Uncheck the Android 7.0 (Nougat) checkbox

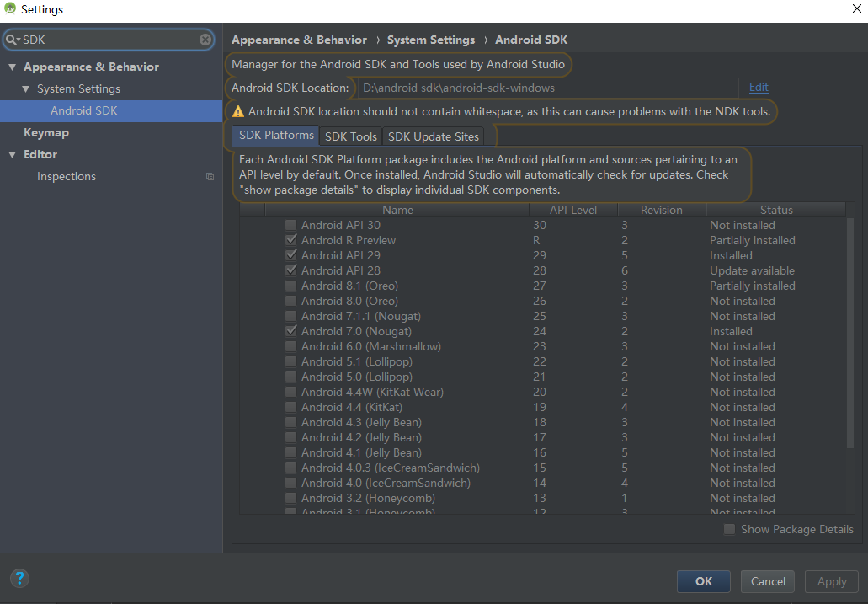coord(290,331)
